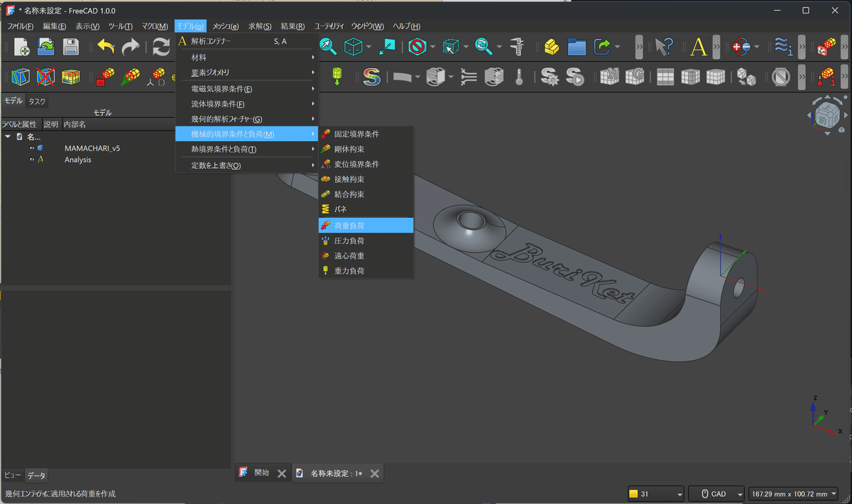Click the yellow Part blocks icon

(x=552, y=47)
